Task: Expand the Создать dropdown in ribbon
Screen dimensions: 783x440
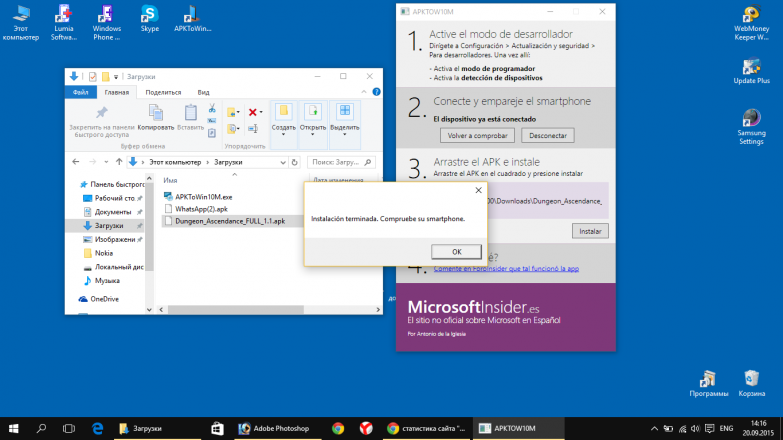Action: (x=283, y=134)
